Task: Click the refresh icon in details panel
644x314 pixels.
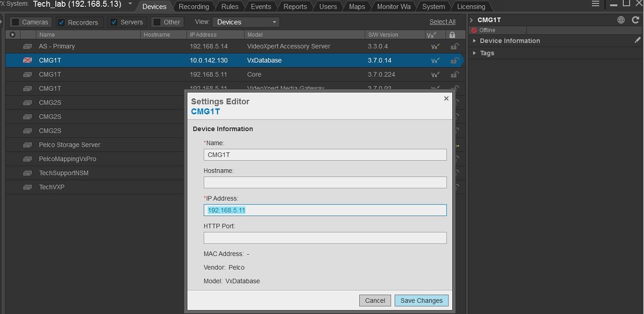Action: pyautogui.click(x=635, y=20)
